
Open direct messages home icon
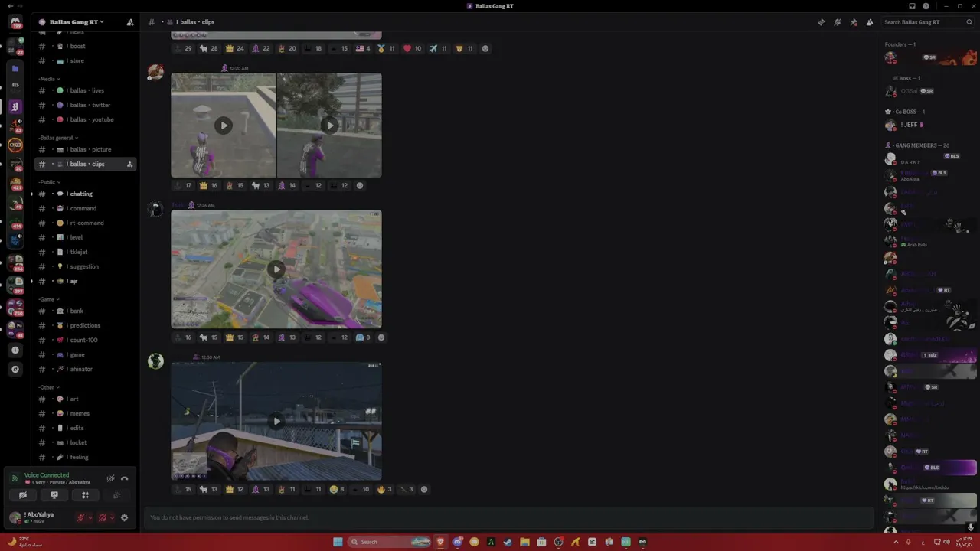click(15, 22)
